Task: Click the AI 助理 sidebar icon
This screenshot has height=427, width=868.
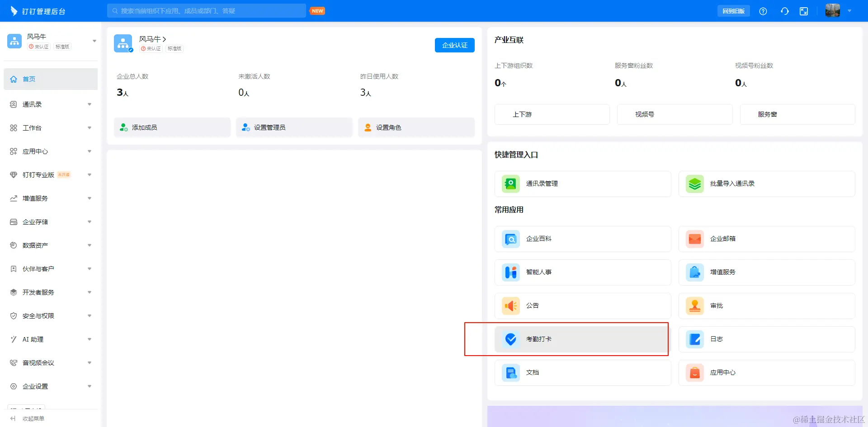Action: coord(14,339)
